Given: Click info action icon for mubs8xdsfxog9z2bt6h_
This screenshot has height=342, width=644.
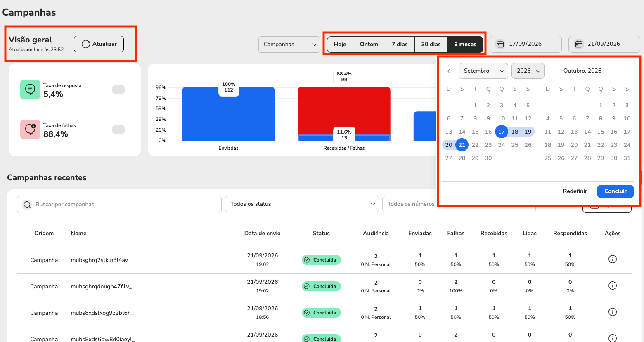Looking at the screenshot, I should (x=613, y=312).
